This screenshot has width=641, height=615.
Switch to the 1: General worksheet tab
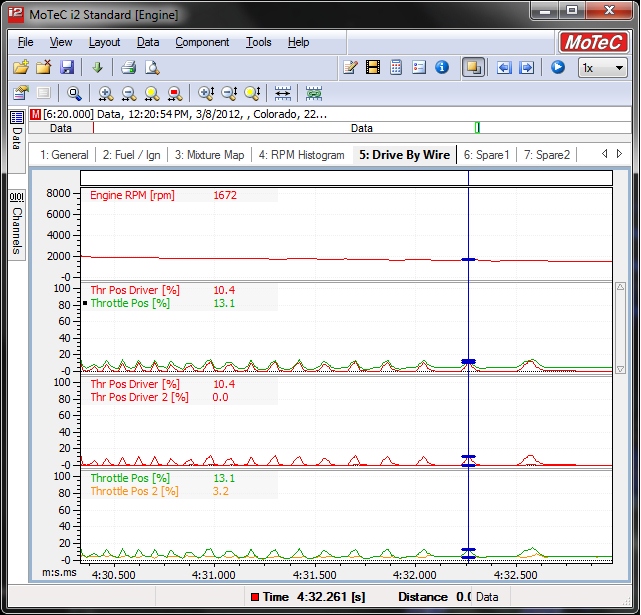64,155
